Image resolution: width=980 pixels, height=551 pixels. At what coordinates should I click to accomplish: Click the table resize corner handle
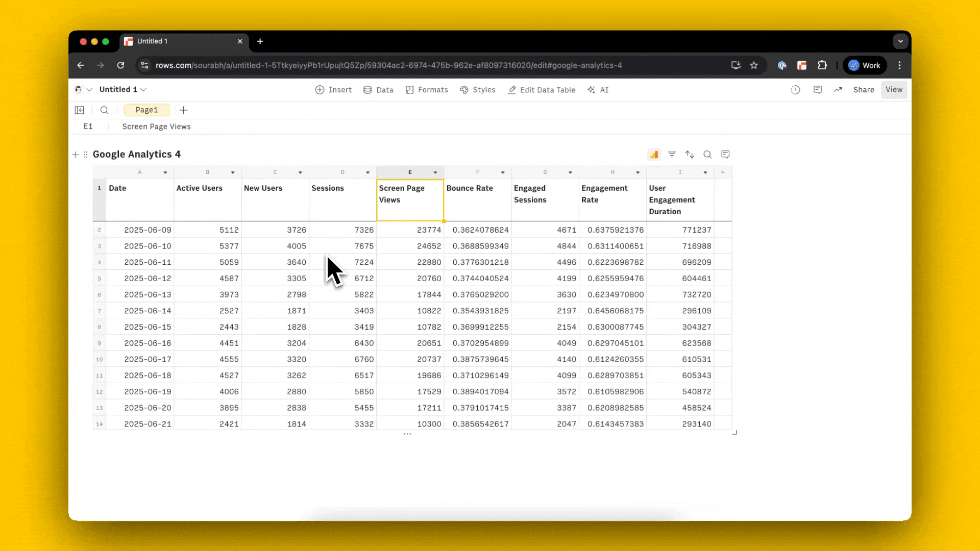coord(734,433)
